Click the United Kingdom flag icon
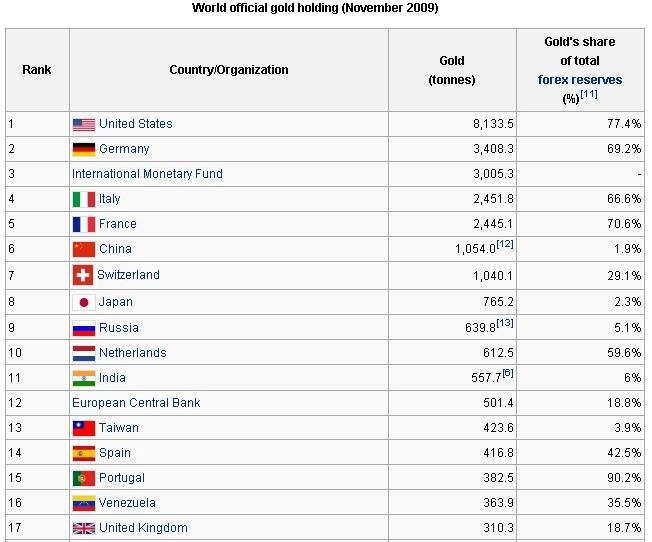 pos(84,528)
